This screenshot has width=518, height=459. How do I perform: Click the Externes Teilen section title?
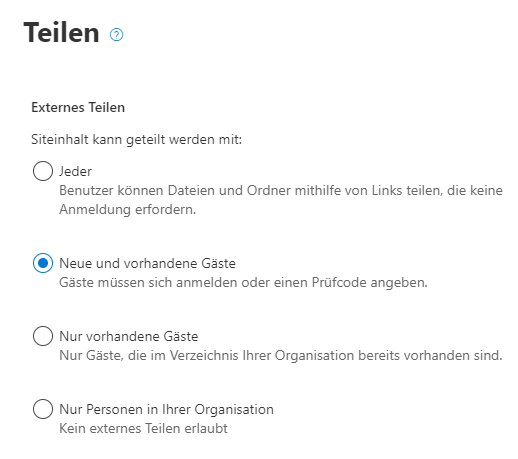(x=78, y=107)
